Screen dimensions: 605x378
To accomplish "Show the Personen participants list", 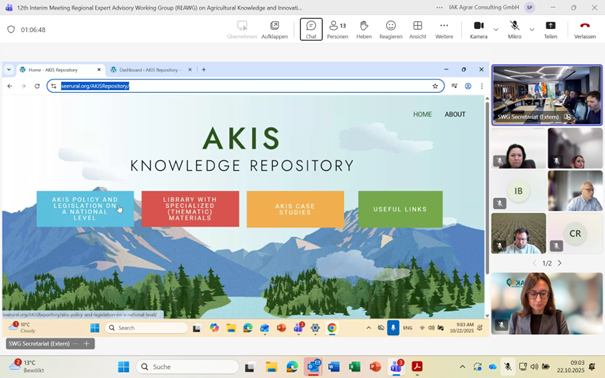I will pyautogui.click(x=337, y=29).
